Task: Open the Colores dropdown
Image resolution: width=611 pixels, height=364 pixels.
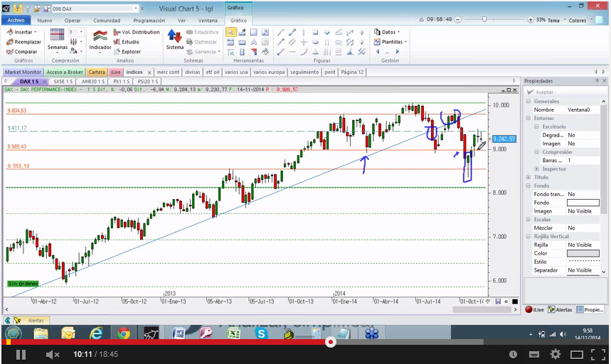Action: [580, 20]
